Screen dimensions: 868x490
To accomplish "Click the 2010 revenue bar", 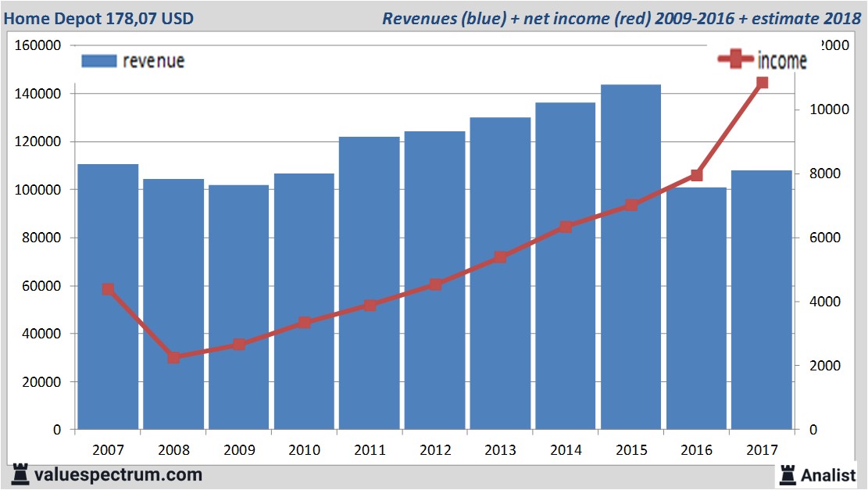I will 304,301.
